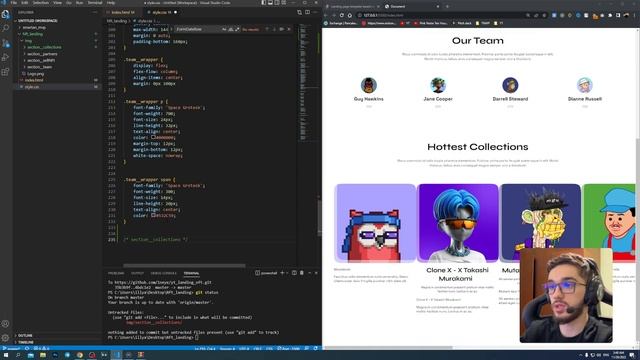Open the Windows Start menu
The height and width of the screenshot is (360, 640).
(6, 355)
